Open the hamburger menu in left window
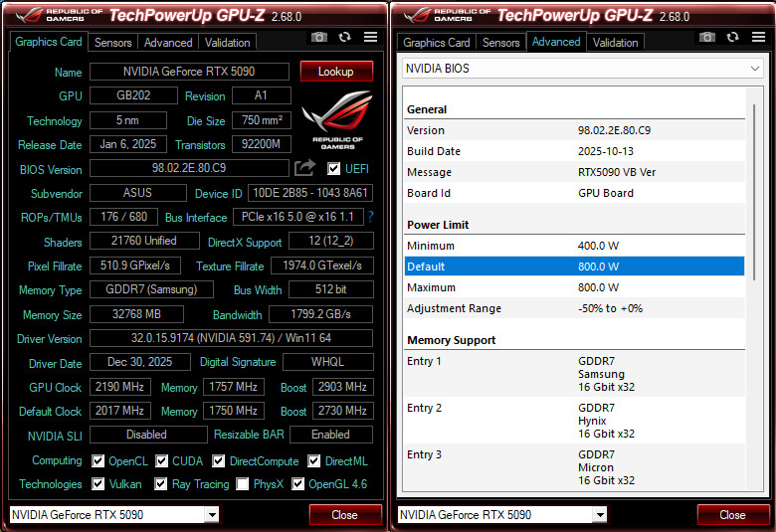 click(370, 37)
